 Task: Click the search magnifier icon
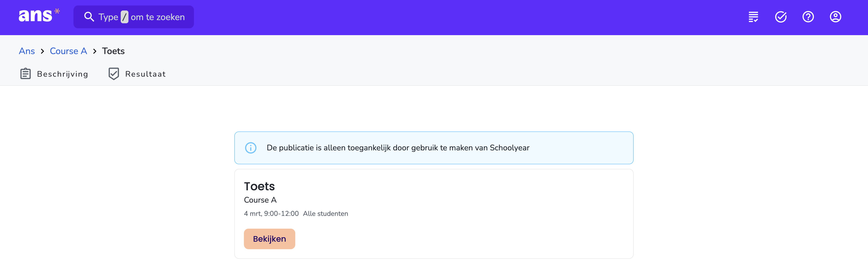pyautogui.click(x=89, y=17)
